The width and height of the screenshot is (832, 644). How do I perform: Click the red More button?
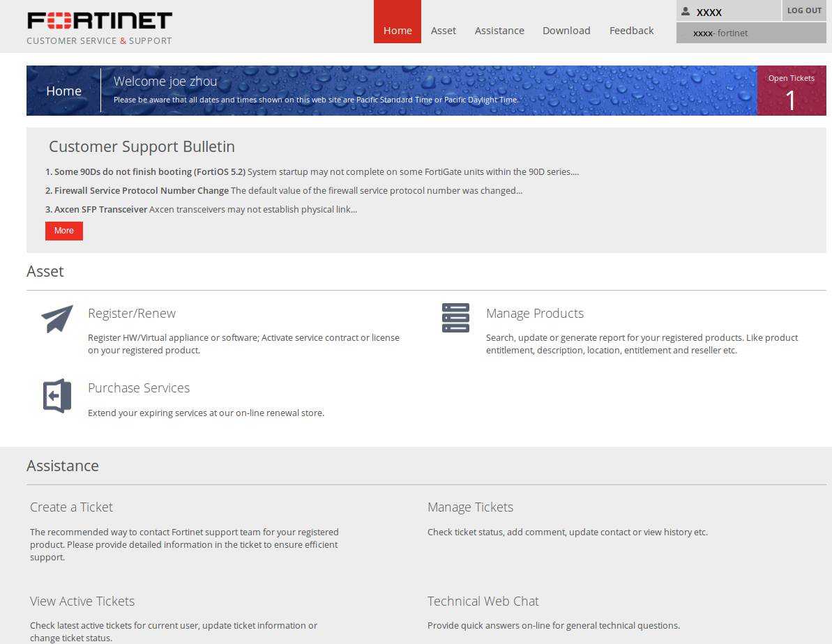64,231
